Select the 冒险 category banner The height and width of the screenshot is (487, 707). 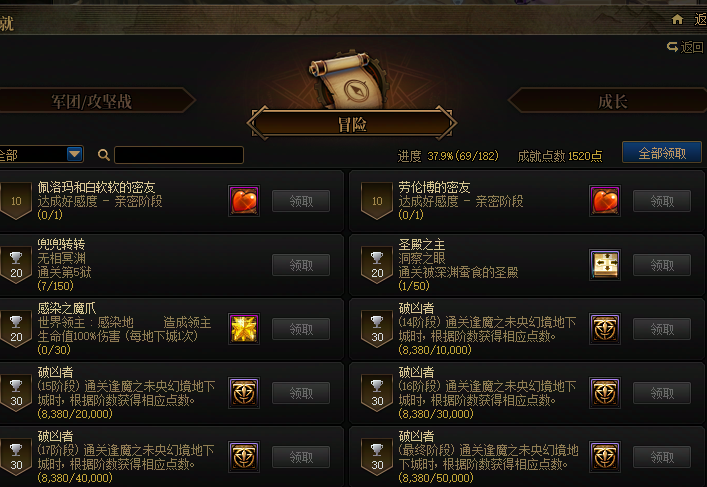pyautogui.click(x=352, y=124)
